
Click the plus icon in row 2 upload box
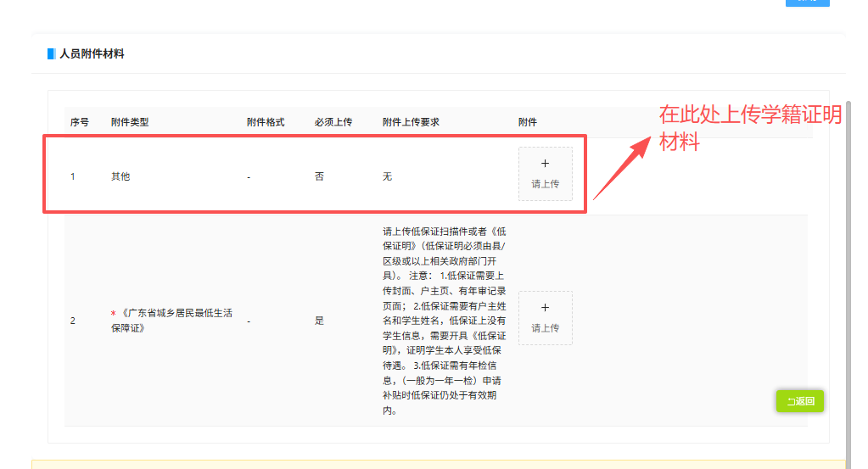[x=546, y=308]
